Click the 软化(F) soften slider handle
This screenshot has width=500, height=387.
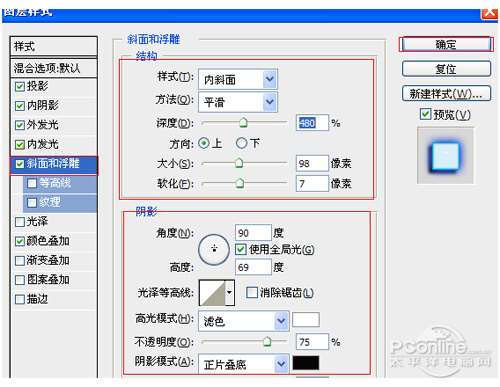[239, 183]
